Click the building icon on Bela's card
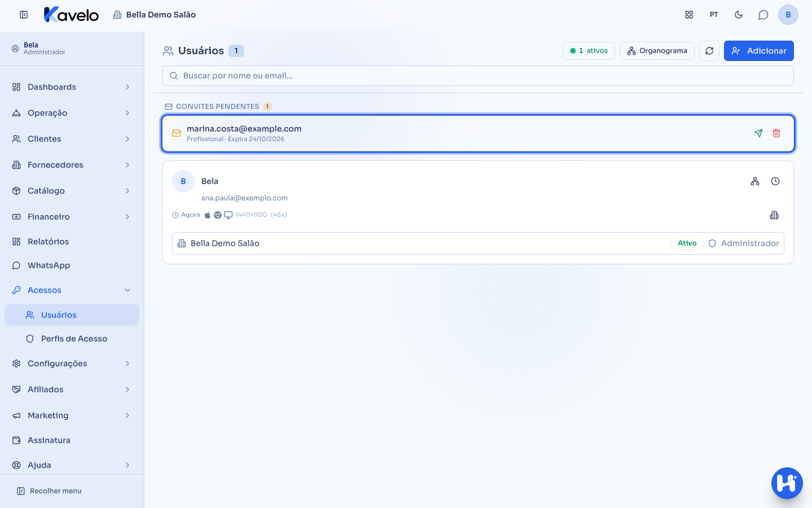This screenshot has width=812, height=508. pyautogui.click(x=774, y=215)
